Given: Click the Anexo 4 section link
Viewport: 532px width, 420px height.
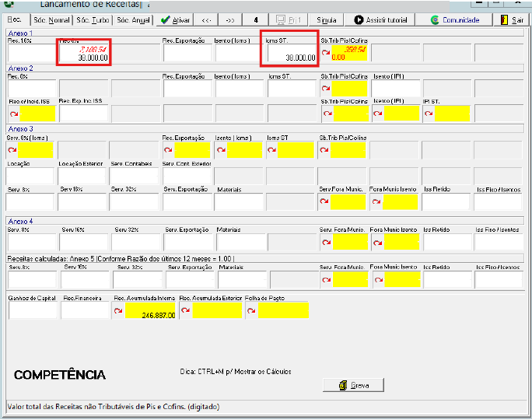Looking at the screenshot, I should [x=20, y=221].
